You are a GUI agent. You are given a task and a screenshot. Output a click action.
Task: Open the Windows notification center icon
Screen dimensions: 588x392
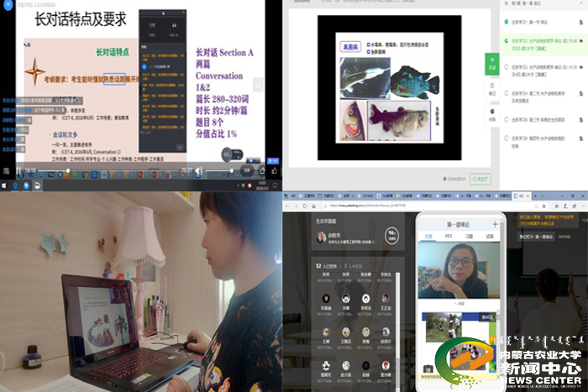[x=276, y=186]
